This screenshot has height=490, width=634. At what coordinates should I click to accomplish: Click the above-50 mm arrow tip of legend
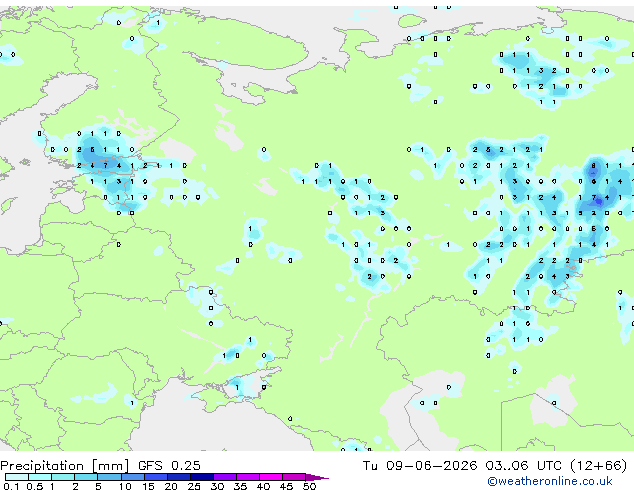pyautogui.click(x=317, y=477)
